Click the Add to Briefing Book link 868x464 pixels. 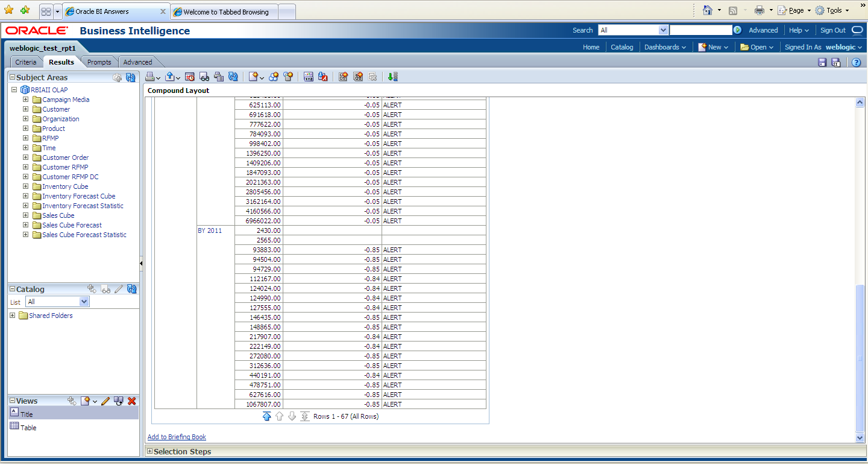[x=177, y=437]
